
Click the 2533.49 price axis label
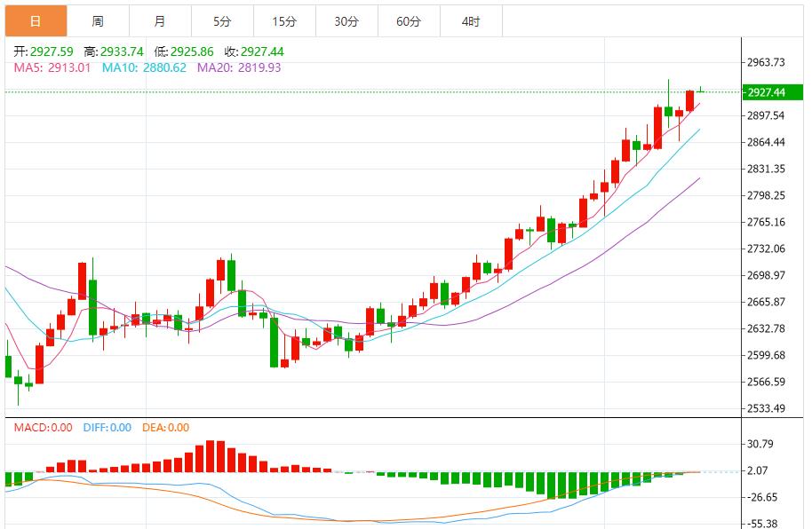766,408
